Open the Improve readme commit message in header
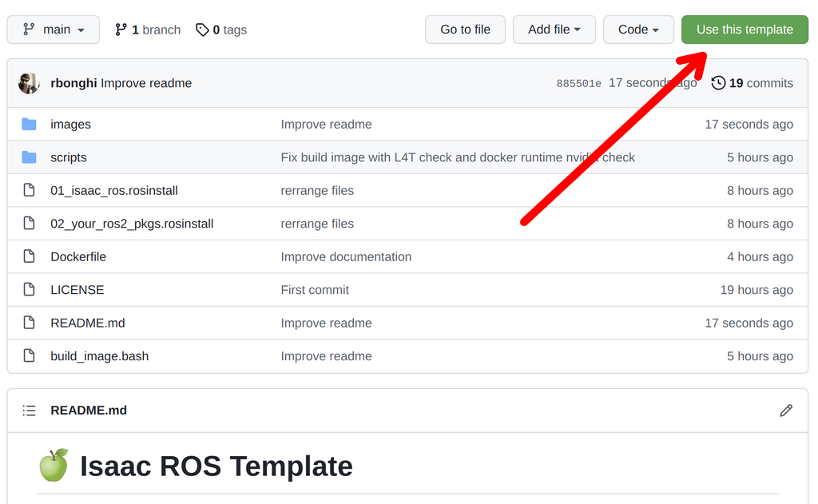818x504 pixels. point(146,83)
